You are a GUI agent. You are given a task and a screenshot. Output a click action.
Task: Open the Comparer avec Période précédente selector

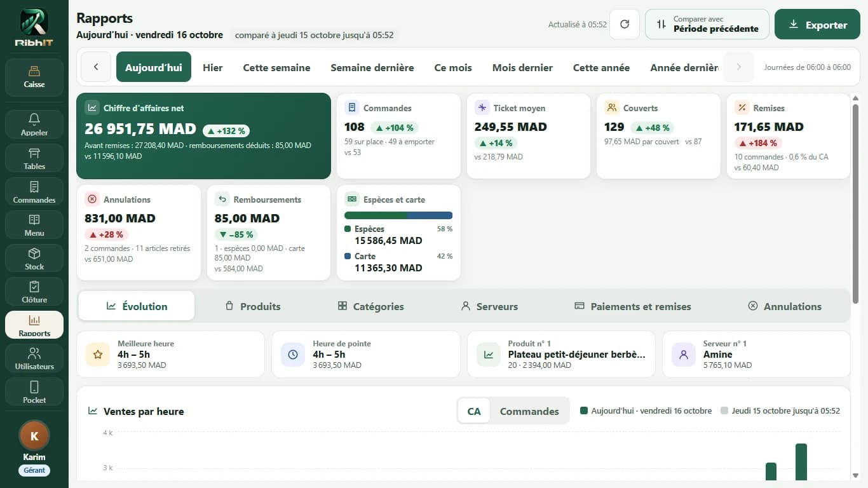point(707,24)
